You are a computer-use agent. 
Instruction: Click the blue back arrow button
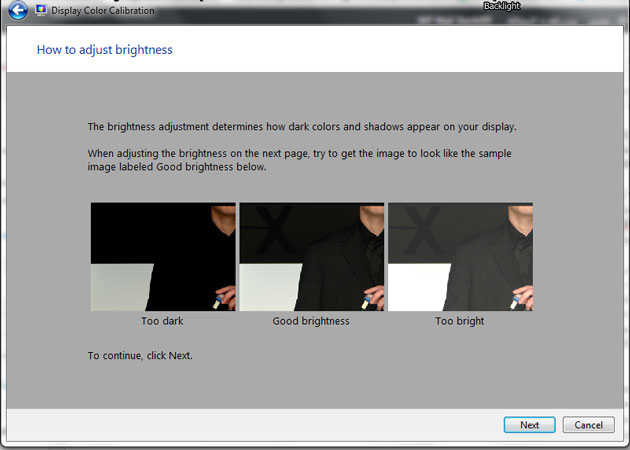click(18, 10)
